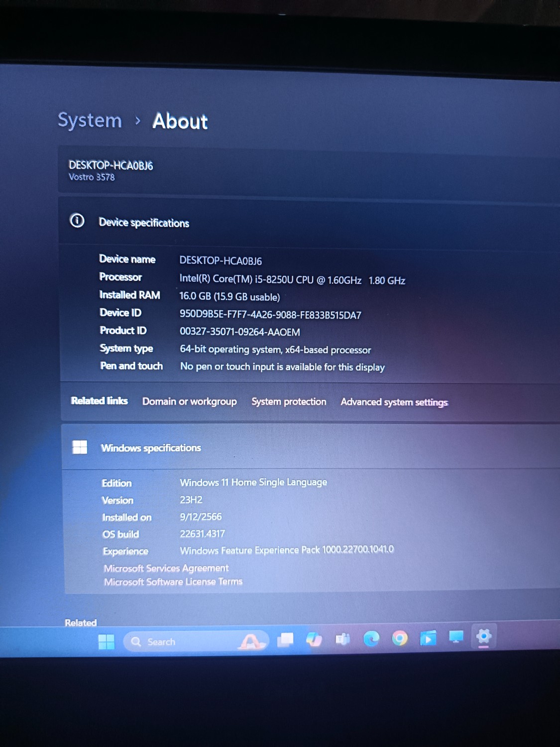Select the device name value DESKTOP-HCA0BJ6 in specifications
The height and width of the screenshot is (747, 560).
221,260
